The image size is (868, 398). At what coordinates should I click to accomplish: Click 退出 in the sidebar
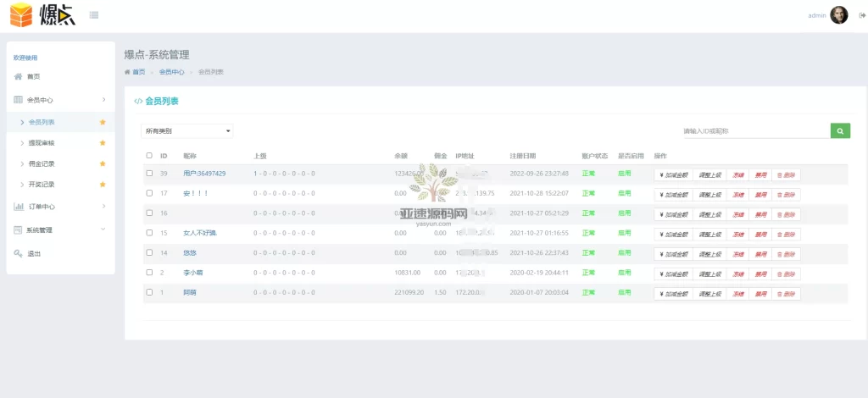pyautogui.click(x=60, y=254)
